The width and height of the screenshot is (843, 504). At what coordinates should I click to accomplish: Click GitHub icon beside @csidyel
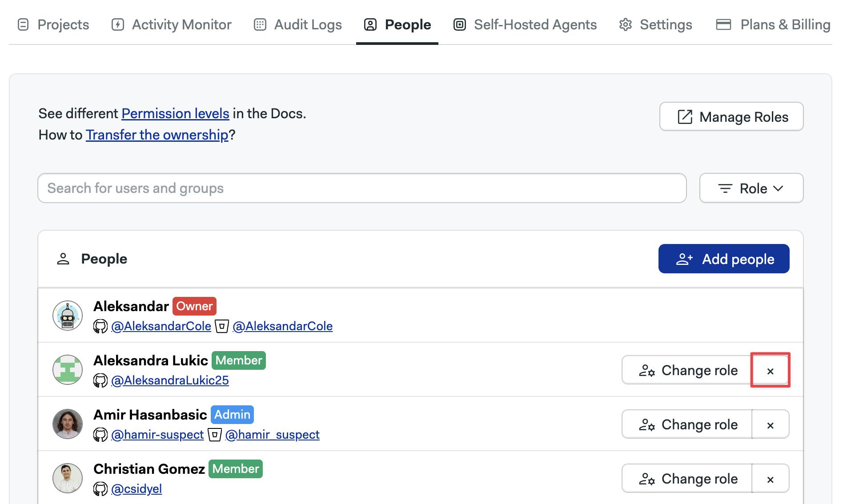(x=100, y=489)
